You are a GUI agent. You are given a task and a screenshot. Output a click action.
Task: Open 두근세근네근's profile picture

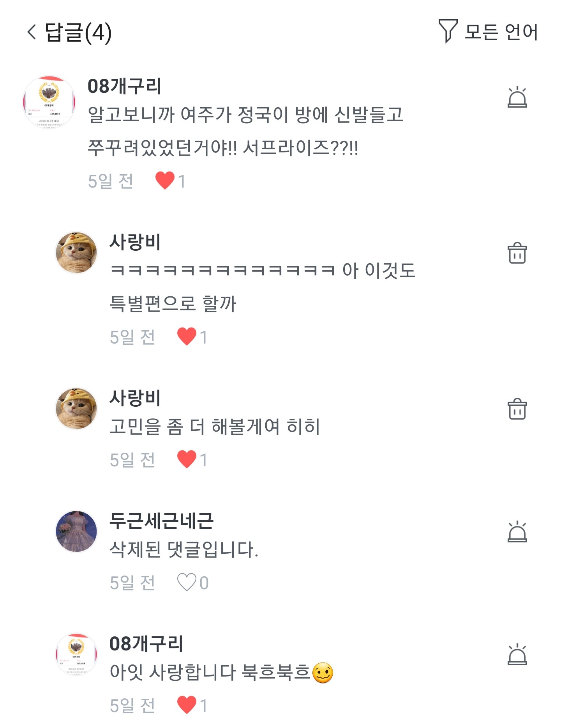click(76, 531)
